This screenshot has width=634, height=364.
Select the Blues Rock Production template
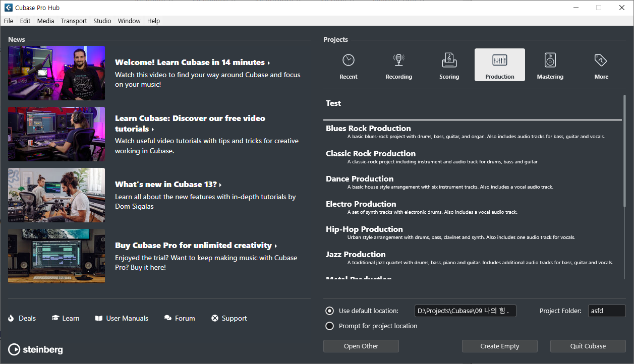tap(473, 132)
